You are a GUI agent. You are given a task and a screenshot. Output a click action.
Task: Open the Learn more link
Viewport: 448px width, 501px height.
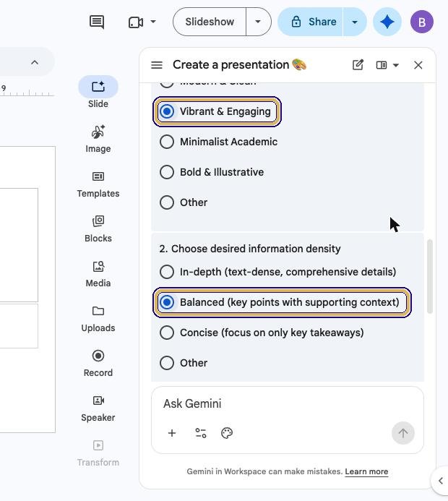click(366, 471)
